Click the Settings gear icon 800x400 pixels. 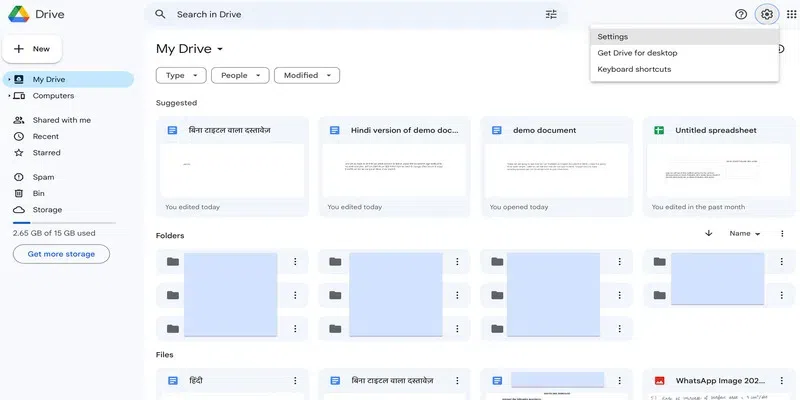[x=767, y=15]
